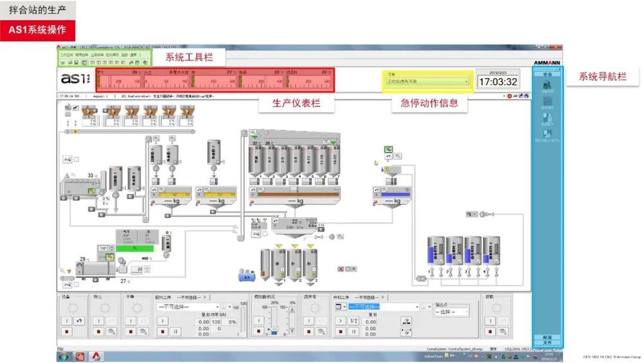The image size is (644, 363).
Task: Click manual hand icon in 除尘 group
Action: pos(111,331)
